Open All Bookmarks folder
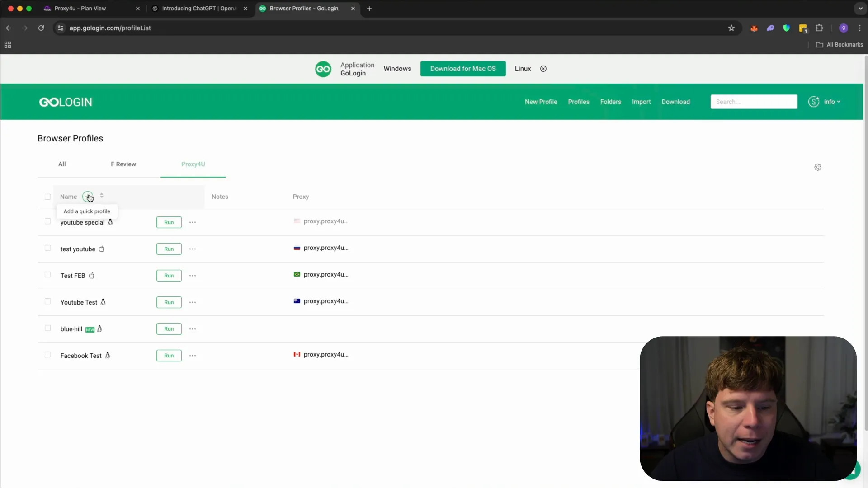Screen dimensions: 868x488 tap(840, 45)
